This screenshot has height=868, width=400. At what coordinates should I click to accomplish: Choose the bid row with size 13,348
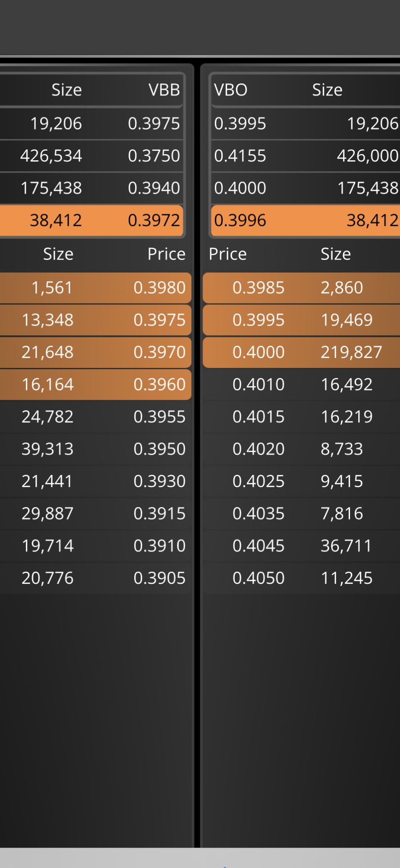coord(95,320)
